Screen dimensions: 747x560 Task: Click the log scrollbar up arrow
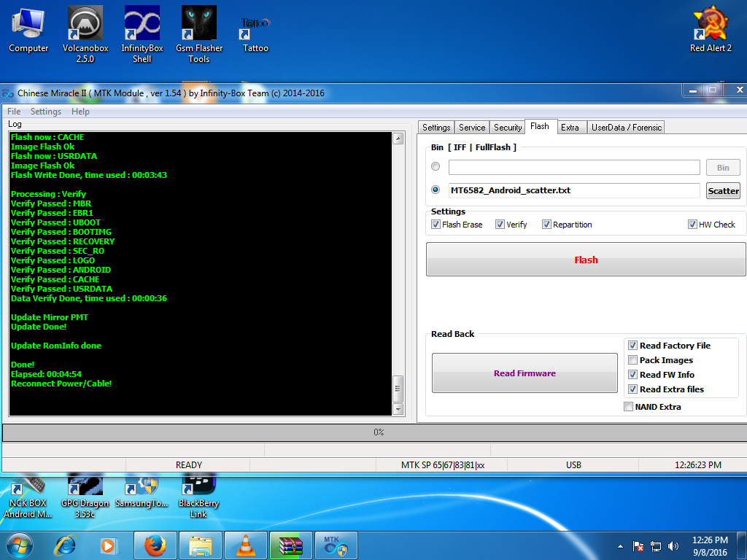pos(398,139)
